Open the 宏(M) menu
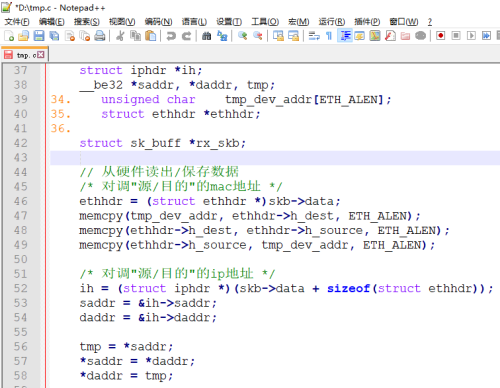This screenshot has height=388, width=500. pos(299,22)
